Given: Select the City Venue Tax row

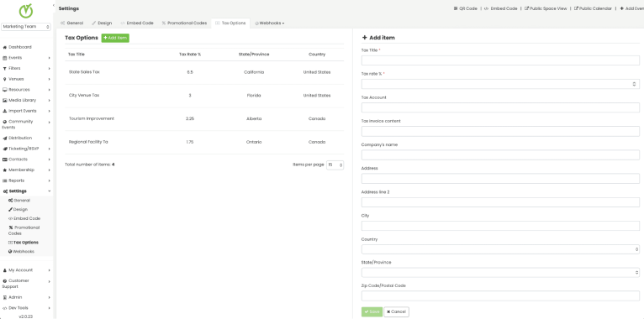Looking at the screenshot, I should [x=204, y=96].
